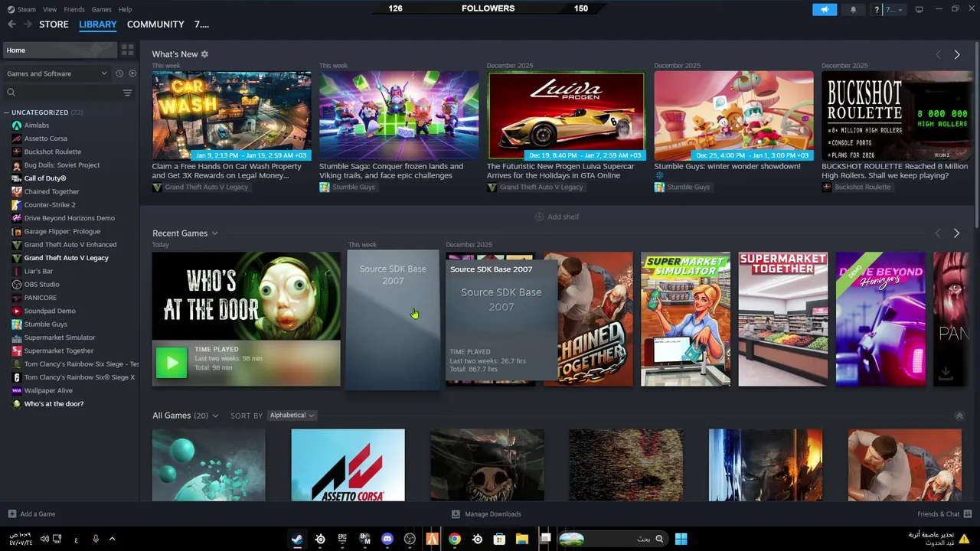Select Grand Theft Auto V Legacy
This screenshot has width=980, height=551.
pyautogui.click(x=66, y=258)
